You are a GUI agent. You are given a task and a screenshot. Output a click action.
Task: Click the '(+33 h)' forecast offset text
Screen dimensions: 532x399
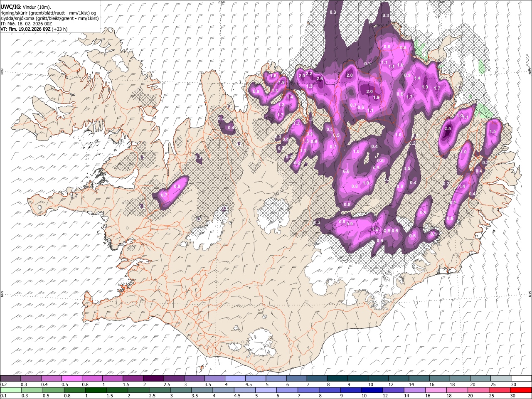click(x=60, y=29)
